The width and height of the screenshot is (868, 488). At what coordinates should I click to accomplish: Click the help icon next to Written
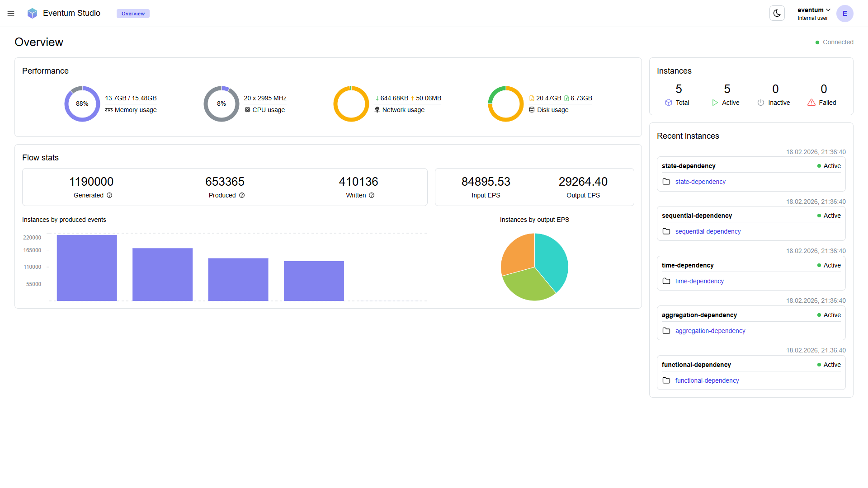[372, 195]
